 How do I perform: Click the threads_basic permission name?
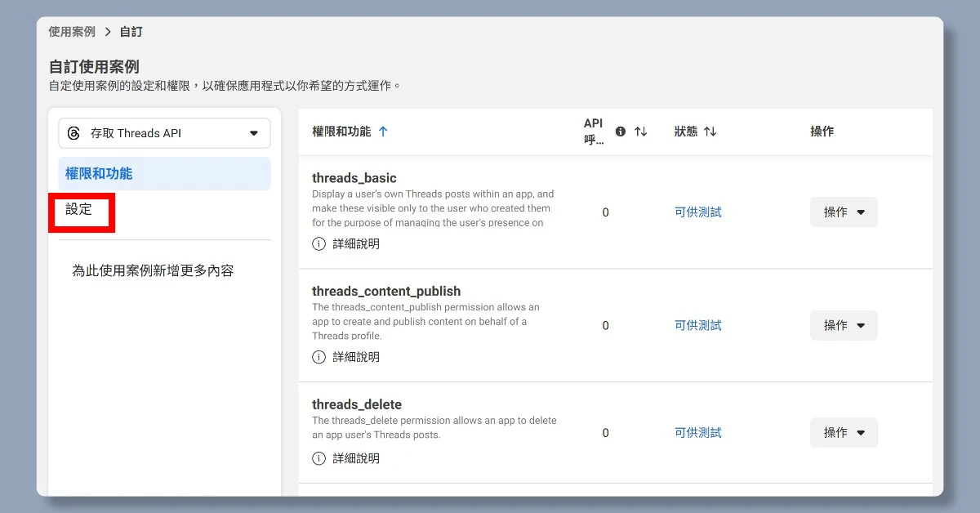point(354,178)
